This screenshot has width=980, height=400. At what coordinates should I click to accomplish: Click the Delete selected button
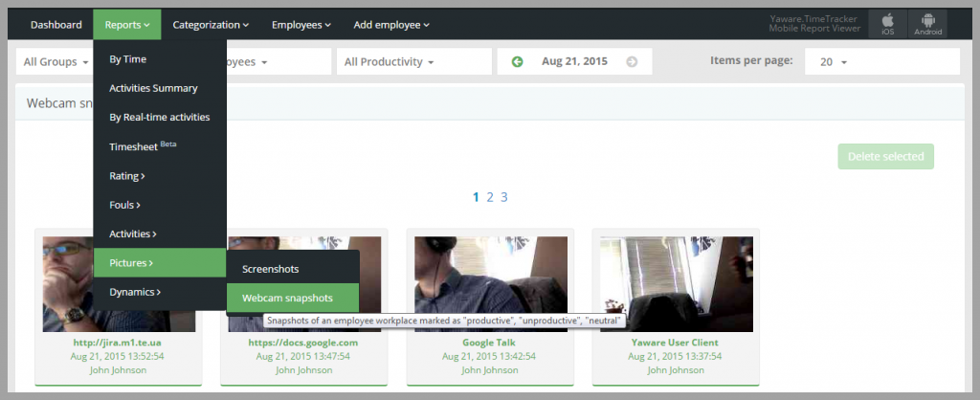point(885,156)
